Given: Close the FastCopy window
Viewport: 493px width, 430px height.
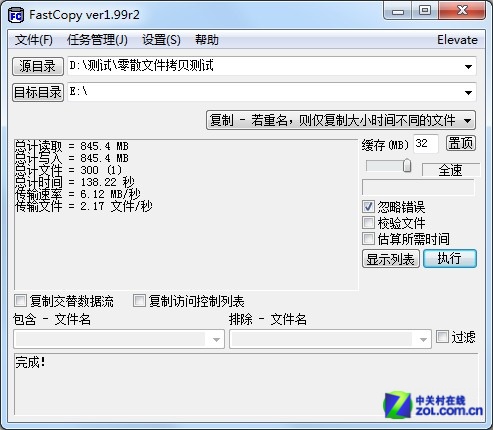Looking at the screenshot, I should click(x=462, y=11).
